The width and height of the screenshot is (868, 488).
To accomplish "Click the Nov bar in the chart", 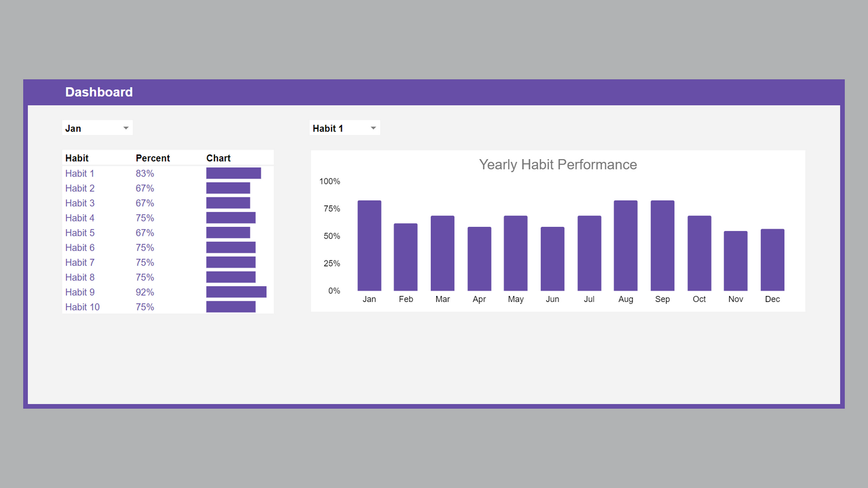I will (x=735, y=261).
